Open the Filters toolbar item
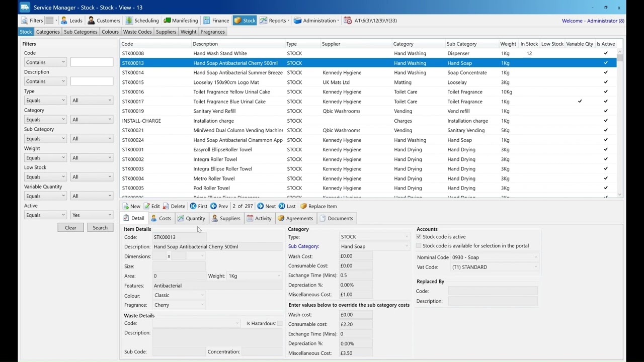This screenshot has height=362, width=644. [x=32, y=21]
